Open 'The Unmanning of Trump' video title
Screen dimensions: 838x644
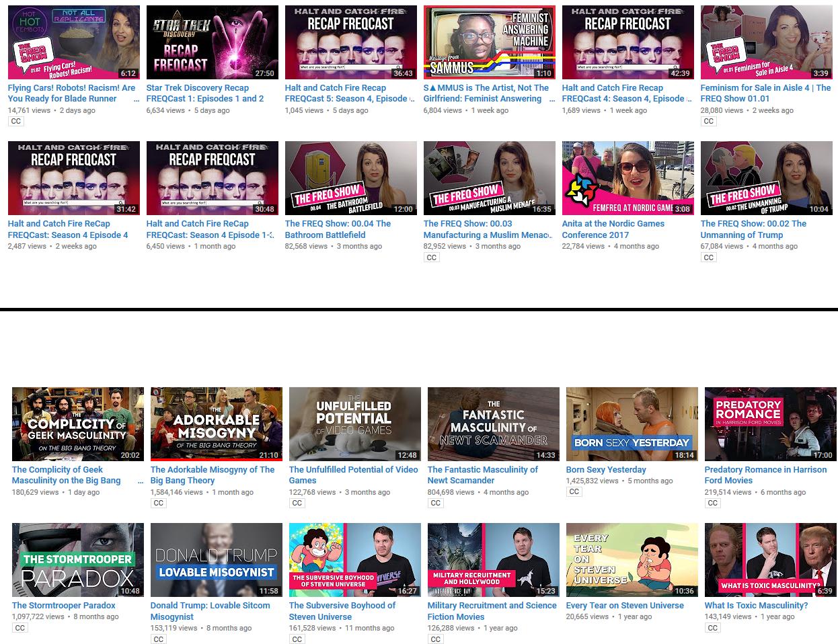[753, 229]
